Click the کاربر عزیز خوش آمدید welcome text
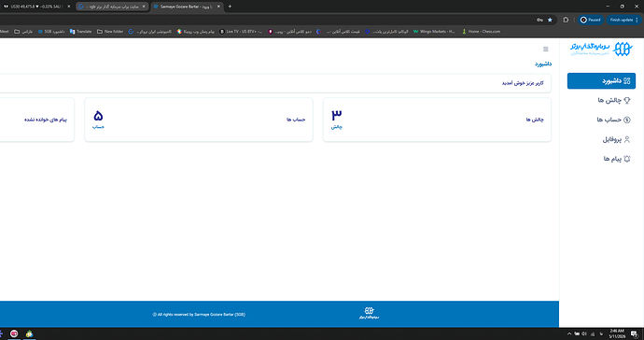This screenshot has height=340, width=644. point(523,83)
